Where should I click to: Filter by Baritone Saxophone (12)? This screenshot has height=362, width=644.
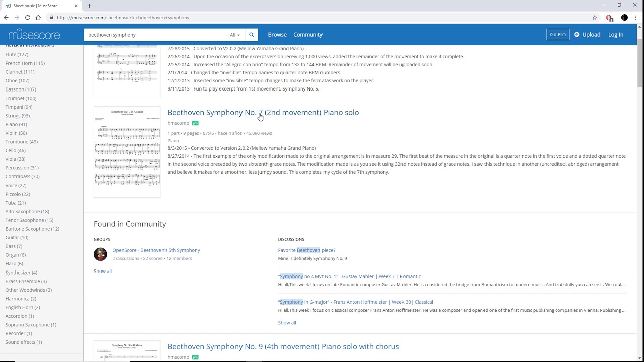coord(32,229)
